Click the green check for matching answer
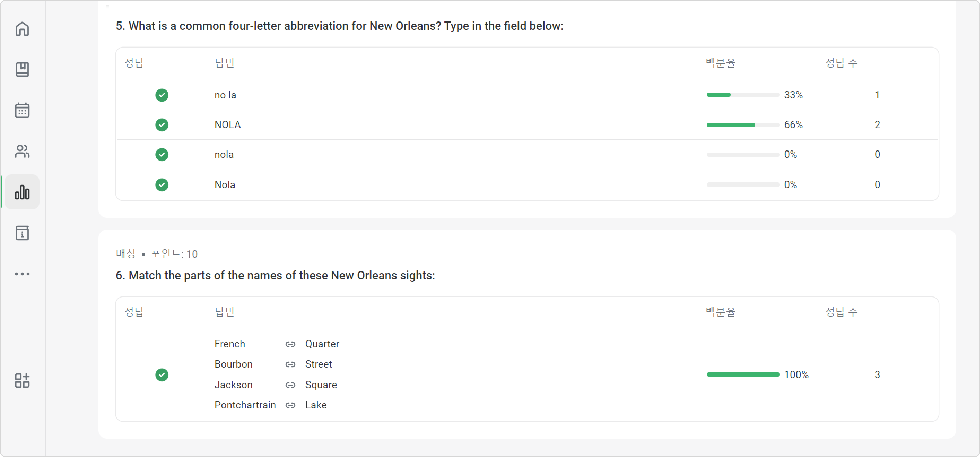Screen dimensions: 980x457 (162, 375)
